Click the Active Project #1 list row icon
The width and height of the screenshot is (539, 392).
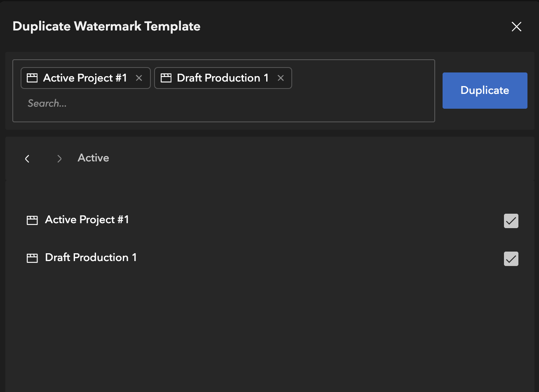[x=32, y=220]
